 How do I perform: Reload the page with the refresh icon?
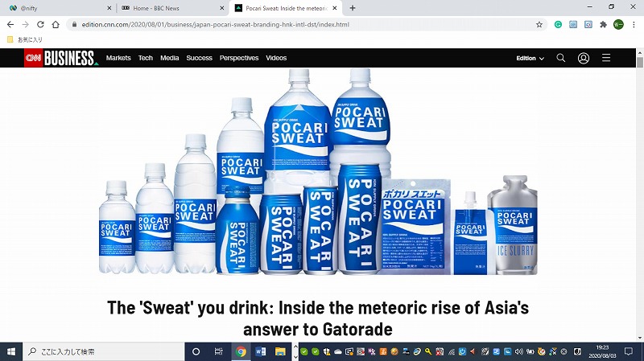pyautogui.click(x=40, y=25)
